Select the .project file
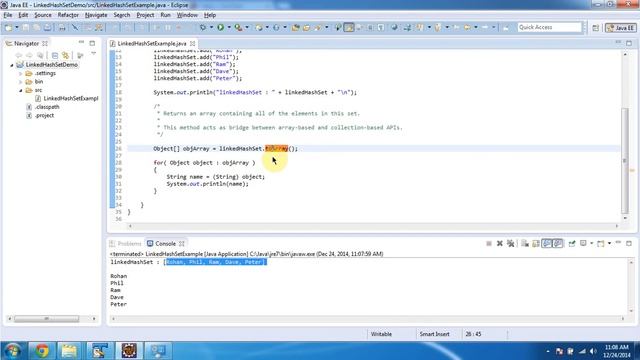 pos(40,116)
